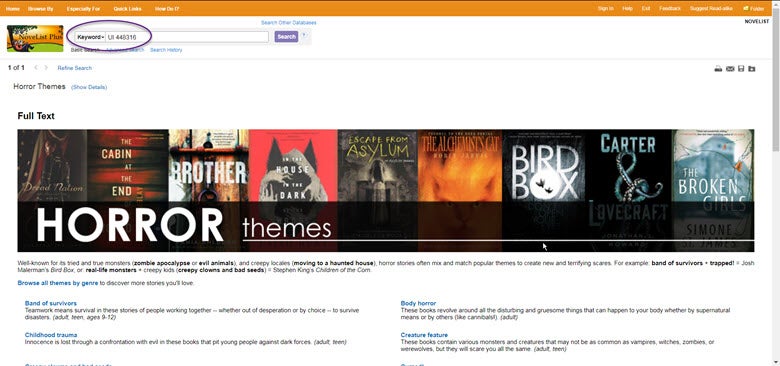Open the Band of survivors theme
Image resolution: width=780 pixels, height=366 pixels.
click(51, 303)
